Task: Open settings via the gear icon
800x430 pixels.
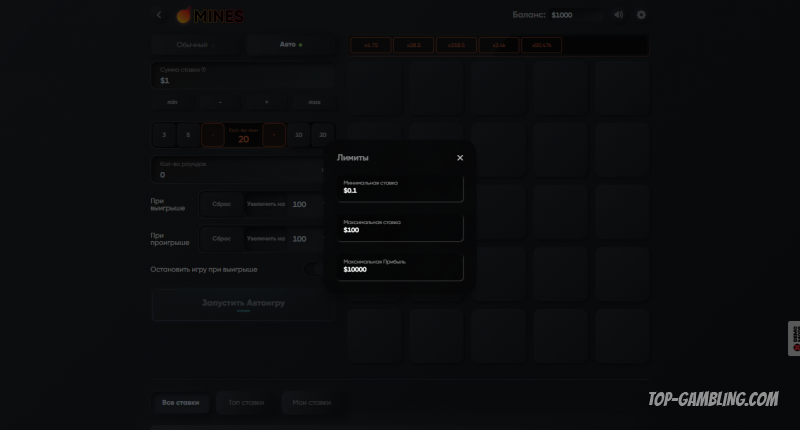Action: point(641,15)
